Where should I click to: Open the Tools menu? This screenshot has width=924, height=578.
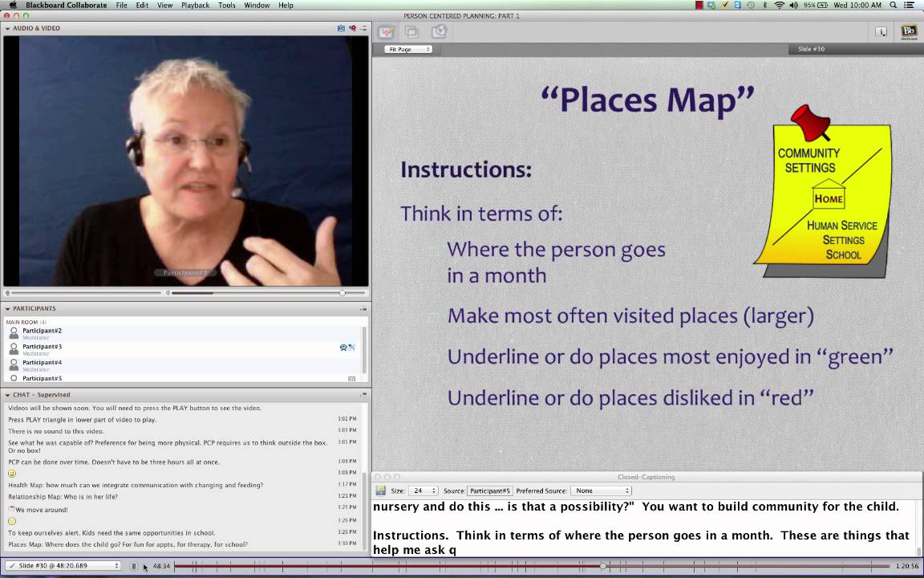(x=226, y=5)
